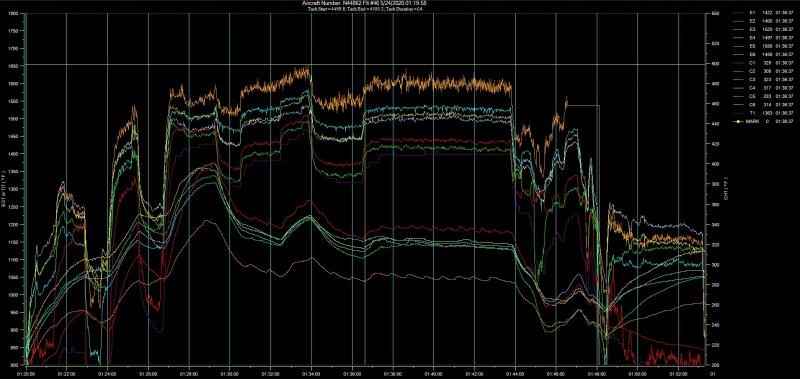Choose the E5 series legend row
The width and height of the screenshot is (800, 379).
[x=763, y=46]
